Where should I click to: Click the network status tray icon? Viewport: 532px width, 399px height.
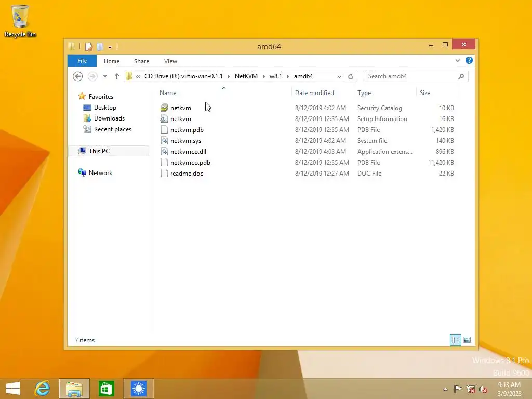coord(470,389)
